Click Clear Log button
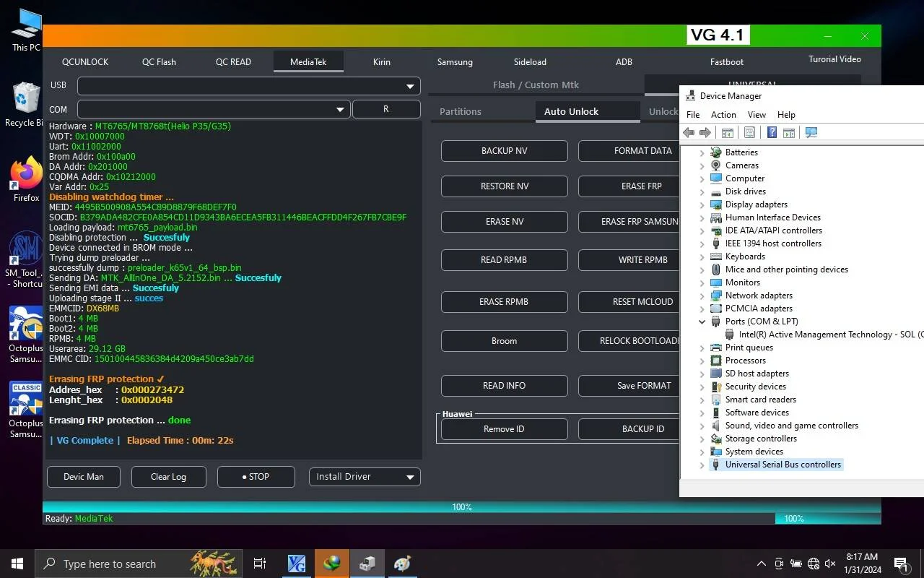Screen dimensions: 924x578 point(169,477)
